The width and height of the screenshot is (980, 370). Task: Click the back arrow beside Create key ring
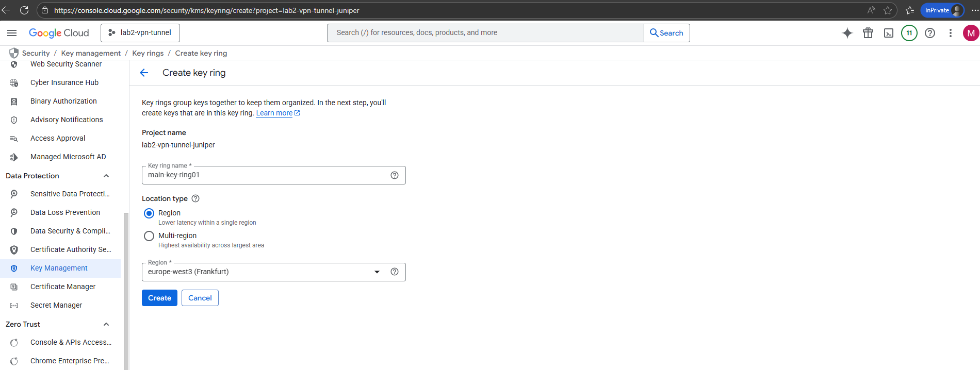coord(144,73)
